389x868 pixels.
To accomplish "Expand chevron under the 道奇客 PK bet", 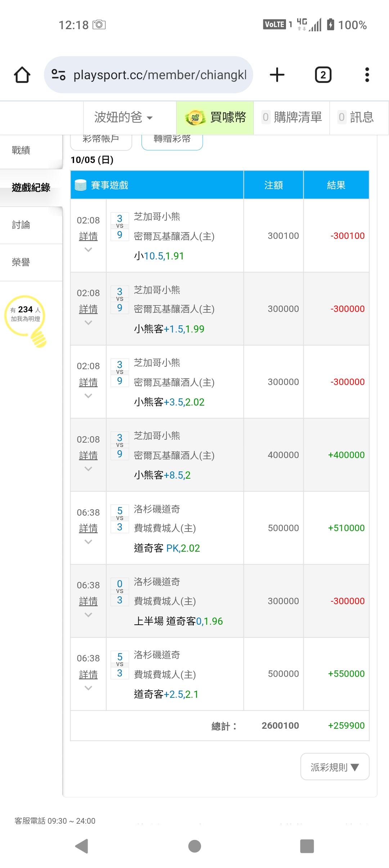I will click(88, 542).
